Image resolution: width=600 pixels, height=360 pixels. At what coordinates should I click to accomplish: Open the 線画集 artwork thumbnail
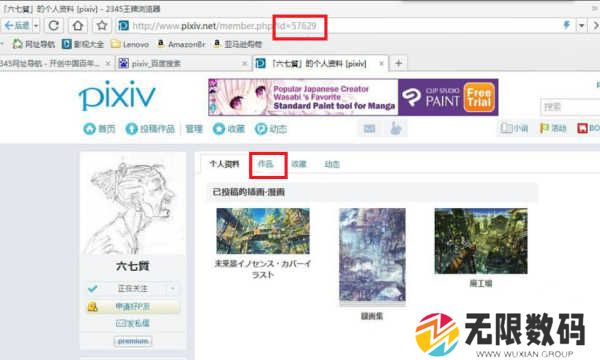(x=372, y=255)
